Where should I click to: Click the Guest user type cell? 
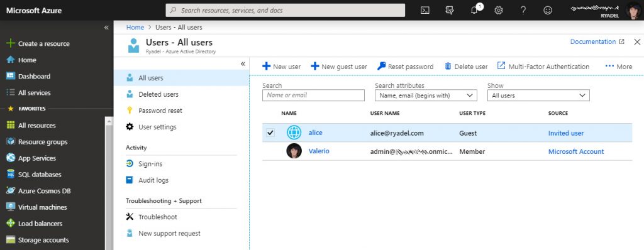pyautogui.click(x=468, y=133)
